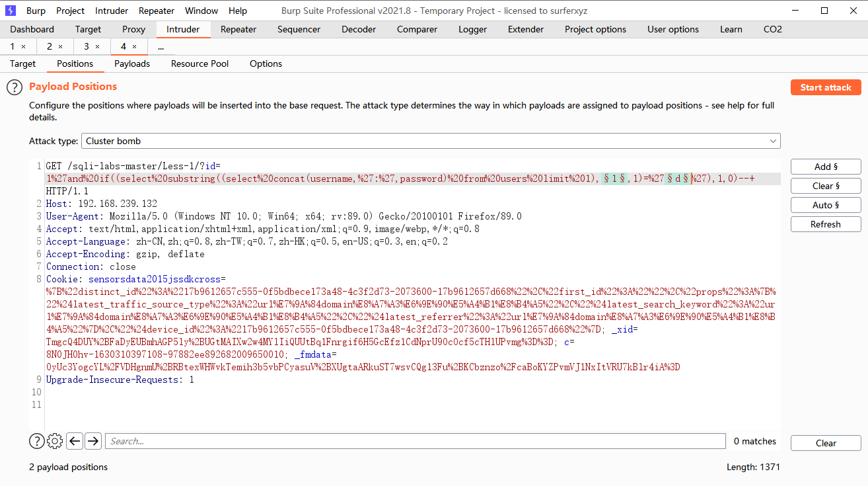Open the Window menu
Screen dimensions: 868x486
[201, 11]
